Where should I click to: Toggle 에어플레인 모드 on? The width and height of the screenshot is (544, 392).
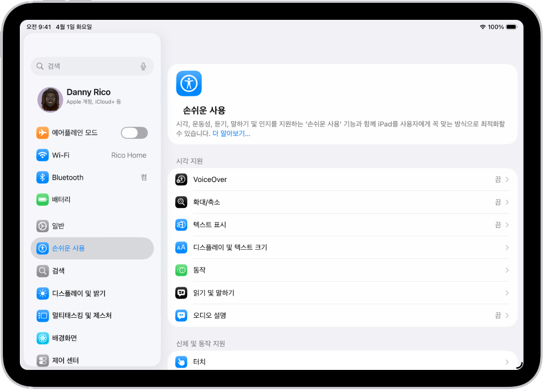point(134,133)
